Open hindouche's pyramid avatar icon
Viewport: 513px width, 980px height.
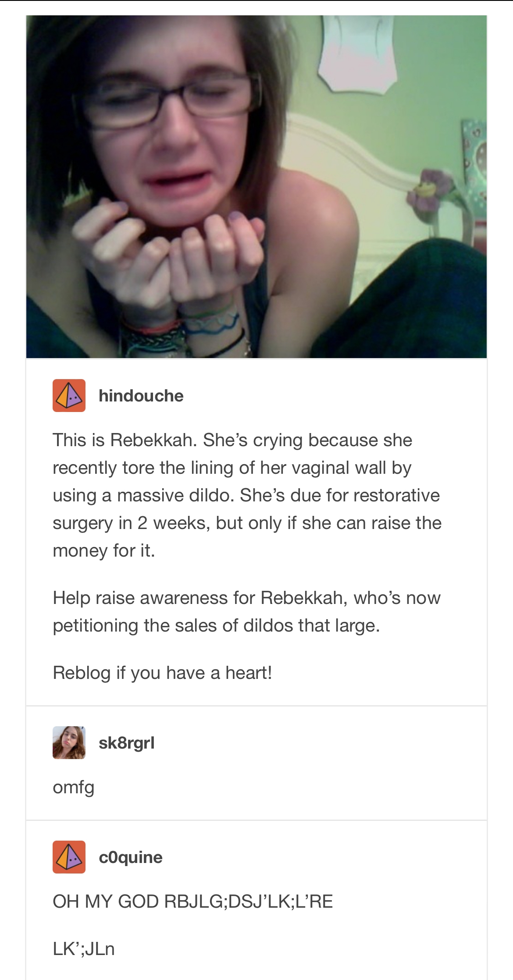69,395
